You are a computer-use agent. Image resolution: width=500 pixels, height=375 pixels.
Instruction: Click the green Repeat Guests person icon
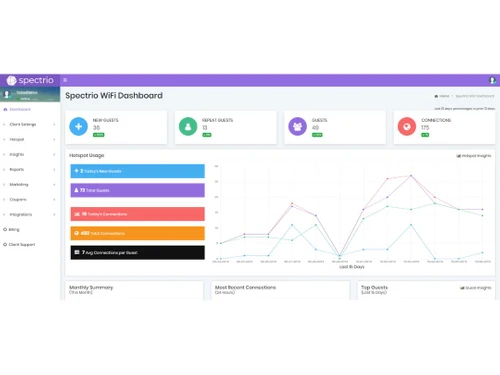point(188,126)
